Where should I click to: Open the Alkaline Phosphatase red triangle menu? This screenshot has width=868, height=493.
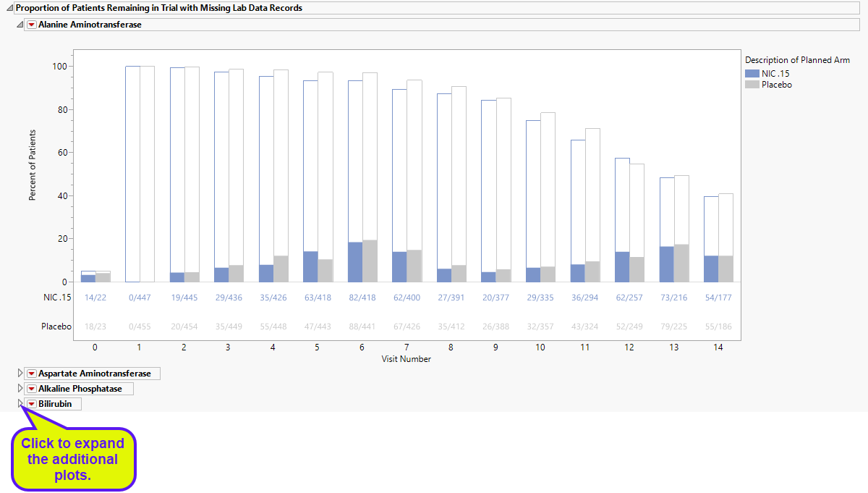click(x=31, y=389)
